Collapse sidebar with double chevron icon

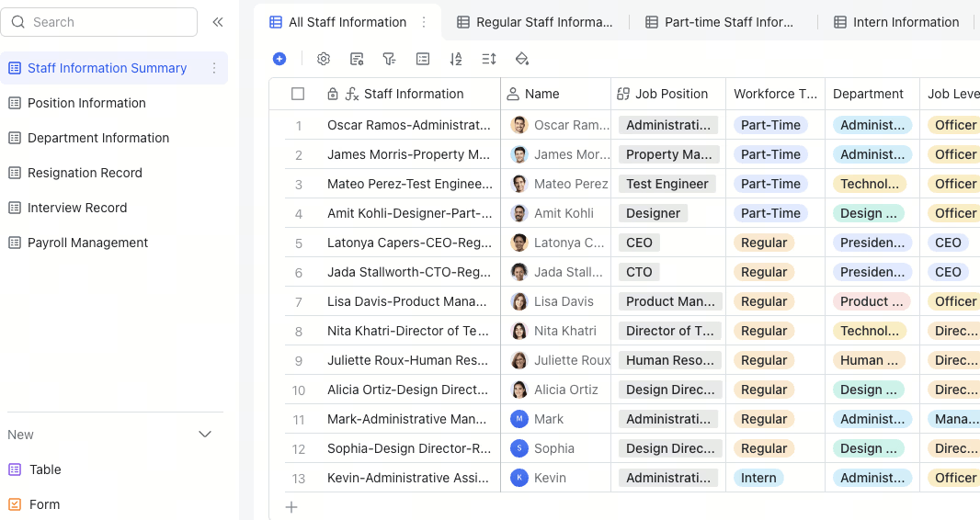[x=218, y=22]
